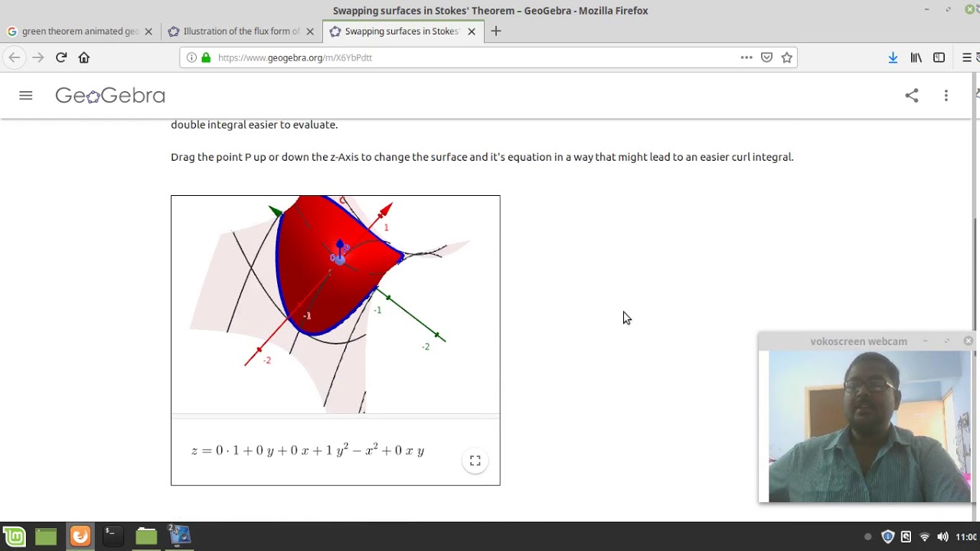Close the vokoscreen webcam window
Viewport: 980px width, 551px height.
[968, 341]
